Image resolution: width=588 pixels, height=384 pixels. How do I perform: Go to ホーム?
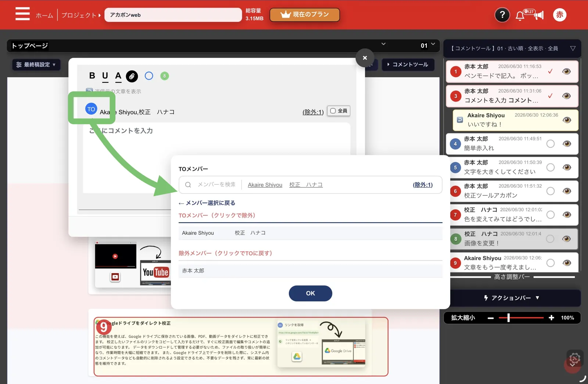pos(44,15)
